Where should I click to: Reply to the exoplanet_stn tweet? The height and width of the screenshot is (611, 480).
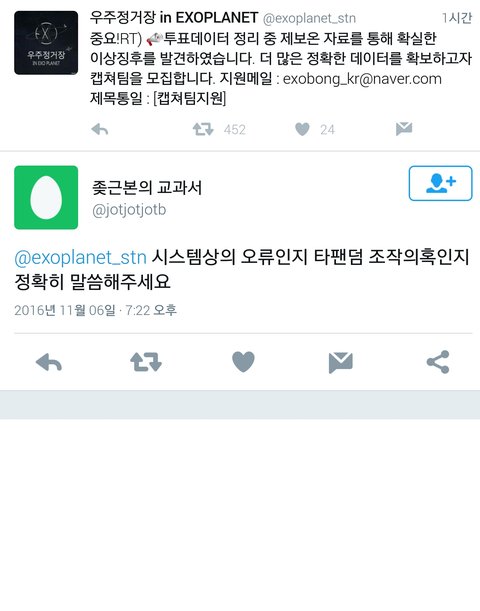pyautogui.click(x=100, y=129)
